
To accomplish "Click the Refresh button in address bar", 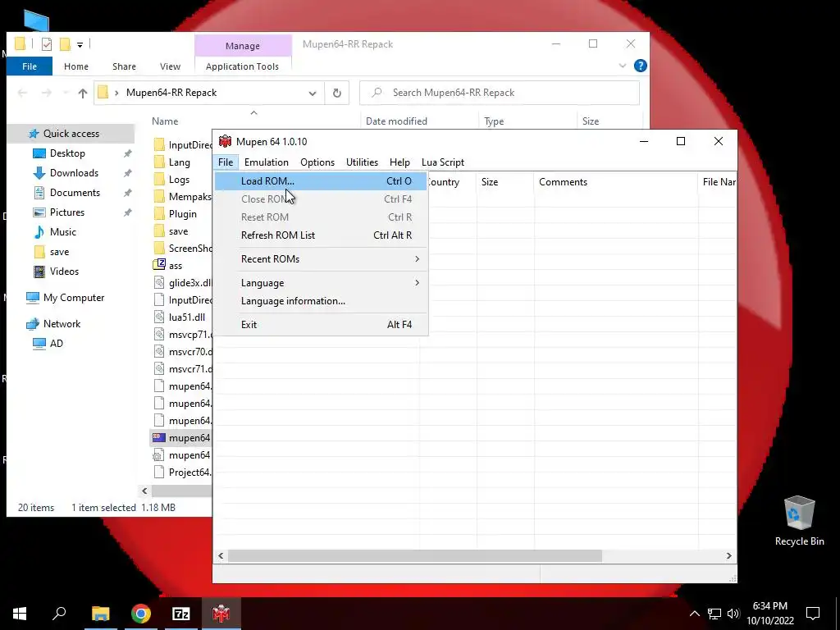I will coord(337,94).
